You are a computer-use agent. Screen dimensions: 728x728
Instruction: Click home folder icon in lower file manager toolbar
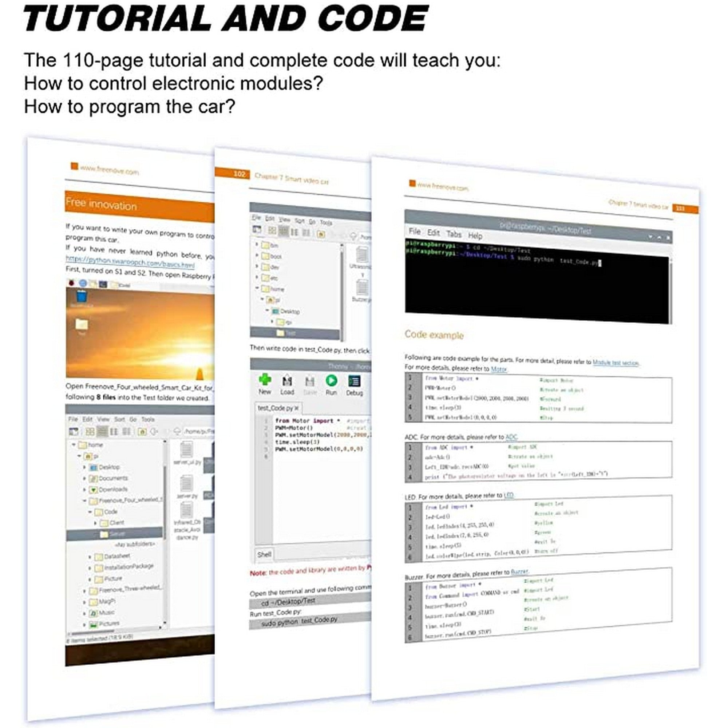tap(142, 431)
